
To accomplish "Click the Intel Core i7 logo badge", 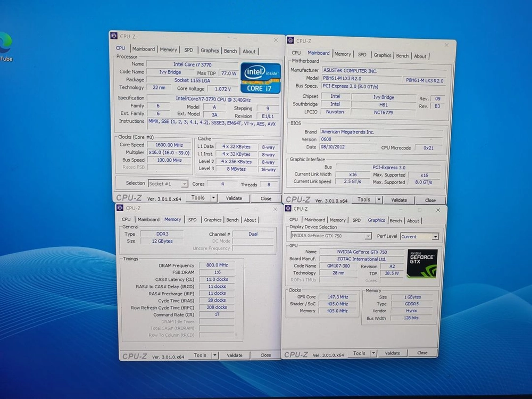I will coord(261,78).
